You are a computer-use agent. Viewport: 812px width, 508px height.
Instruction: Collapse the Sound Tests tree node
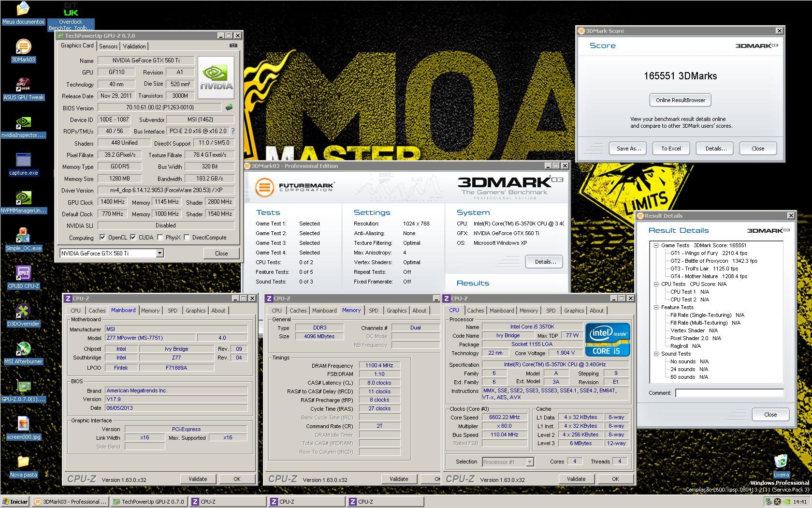click(656, 354)
